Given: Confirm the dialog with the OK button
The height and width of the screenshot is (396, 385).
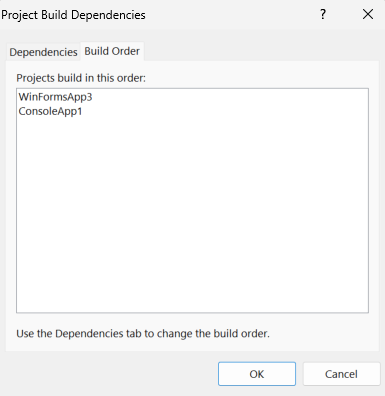Looking at the screenshot, I should coord(257,374).
